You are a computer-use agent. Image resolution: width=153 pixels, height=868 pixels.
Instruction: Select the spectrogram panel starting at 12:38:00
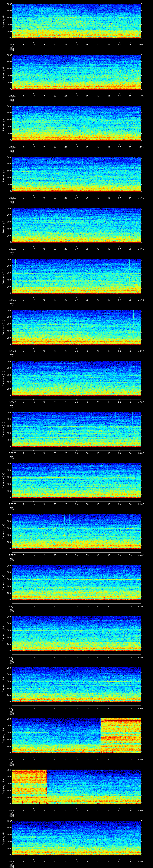pyautogui.click(x=76, y=480)
